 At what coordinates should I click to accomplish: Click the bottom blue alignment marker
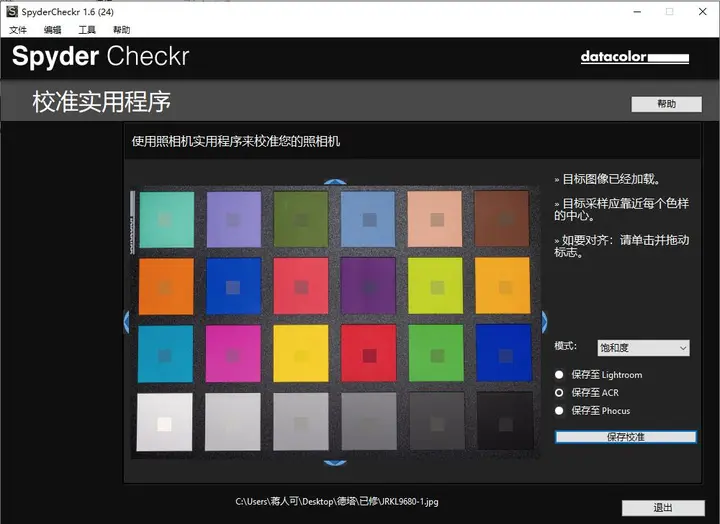click(335, 463)
